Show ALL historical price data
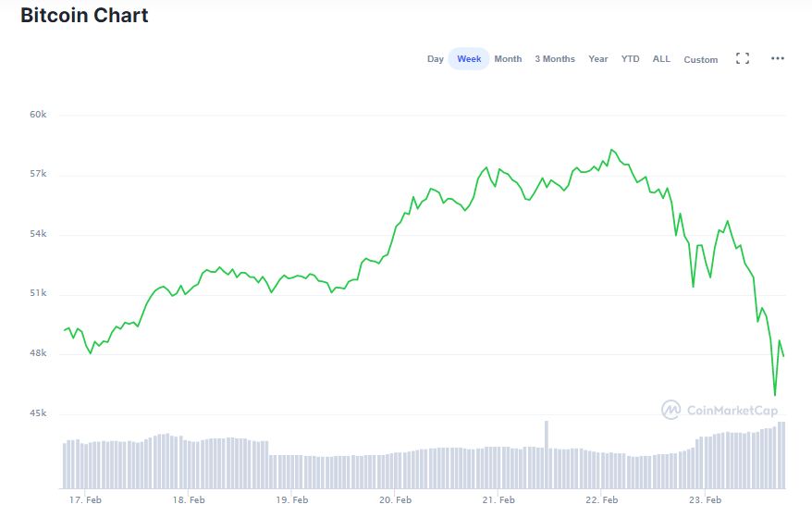 [x=661, y=59]
